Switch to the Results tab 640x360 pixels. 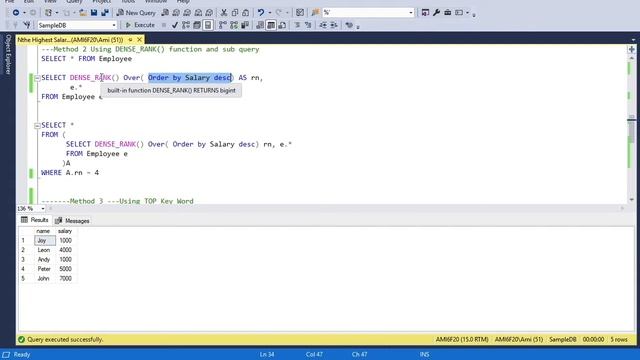point(35,220)
